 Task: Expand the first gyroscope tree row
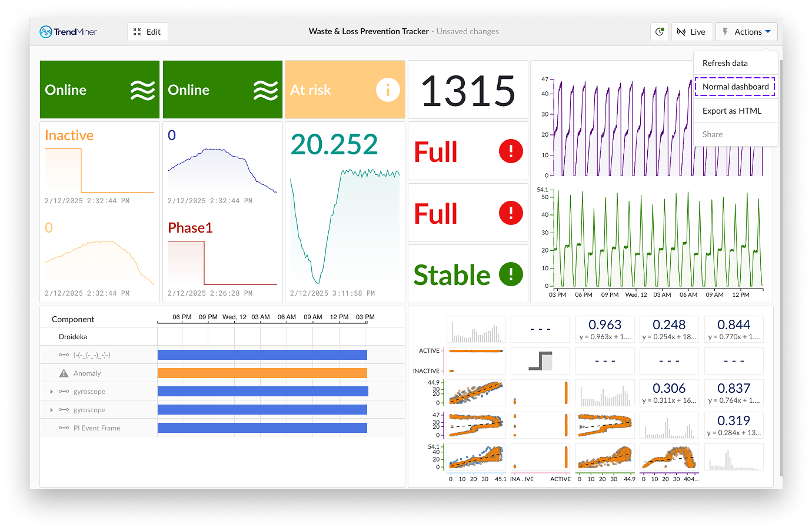tap(51, 391)
